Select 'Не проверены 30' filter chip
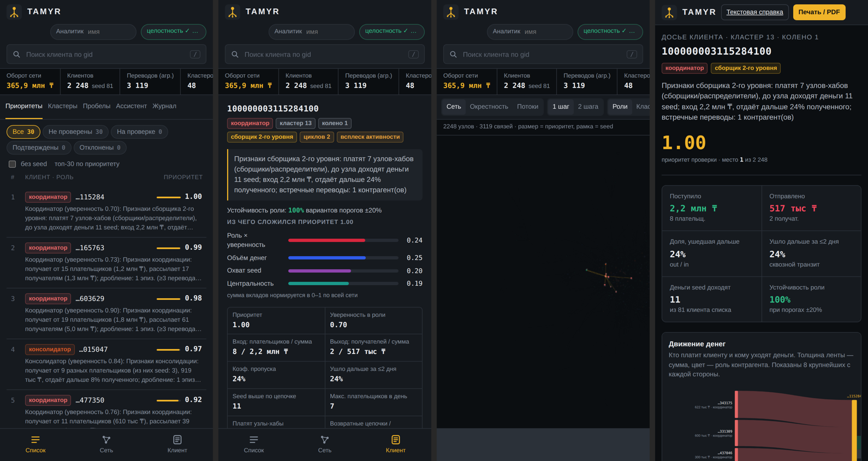This screenshot has width=868, height=461. click(x=75, y=132)
